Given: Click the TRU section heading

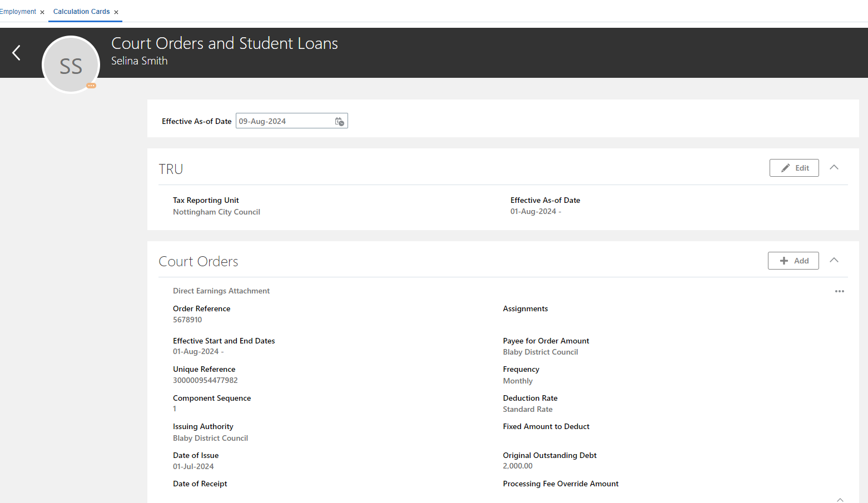Looking at the screenshot, I should pos(171,169).
